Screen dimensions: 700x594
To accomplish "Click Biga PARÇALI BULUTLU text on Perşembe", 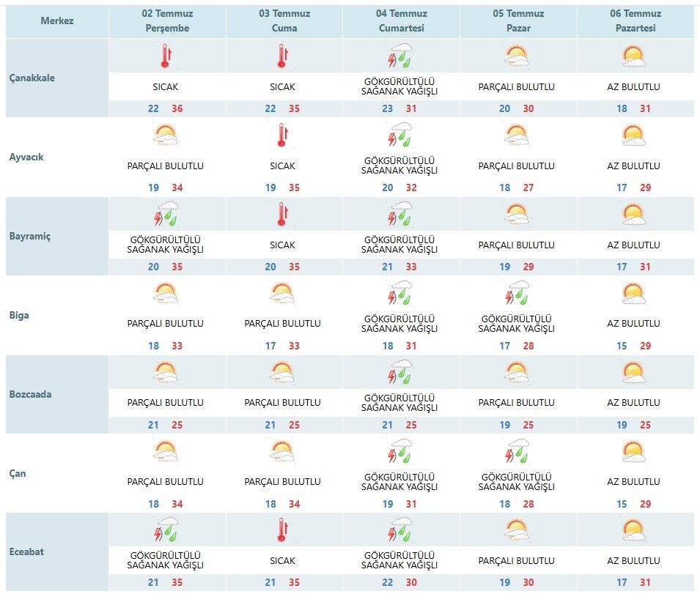I will click(x=165, y=323).
